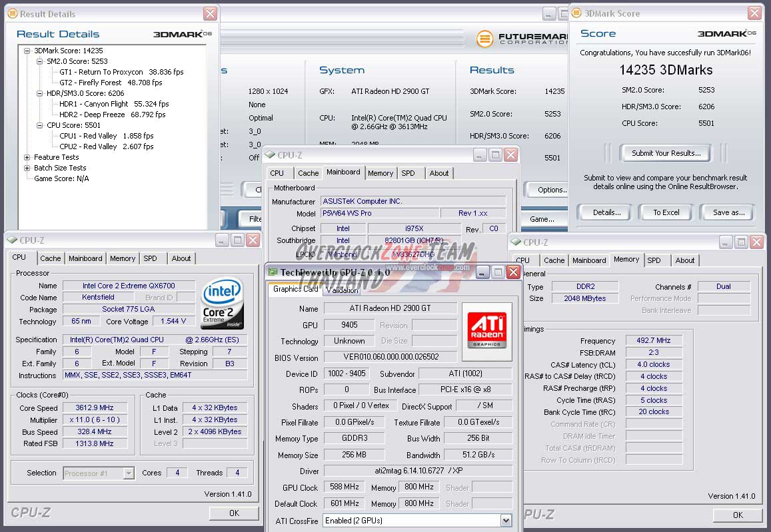Click OK in right CPU-Z Memory window
This screenshot has height=532, width=771.
tap(738, 515)
